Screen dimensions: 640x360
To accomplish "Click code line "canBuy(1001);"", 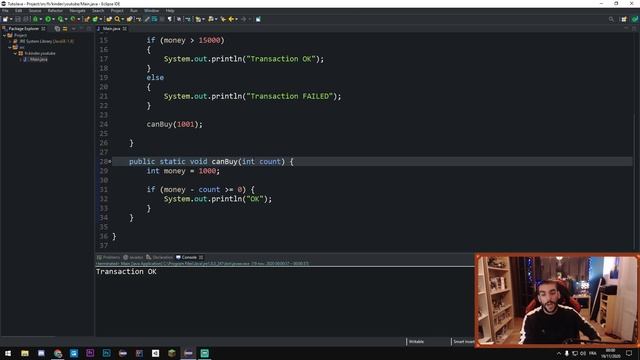I will point(174,124).
